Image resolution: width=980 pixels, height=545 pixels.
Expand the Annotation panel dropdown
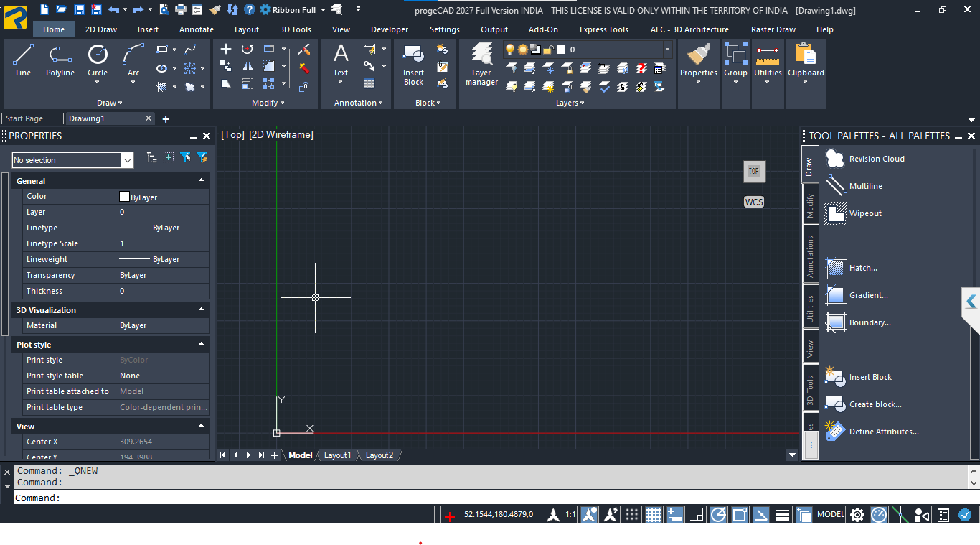coord(359,103)
